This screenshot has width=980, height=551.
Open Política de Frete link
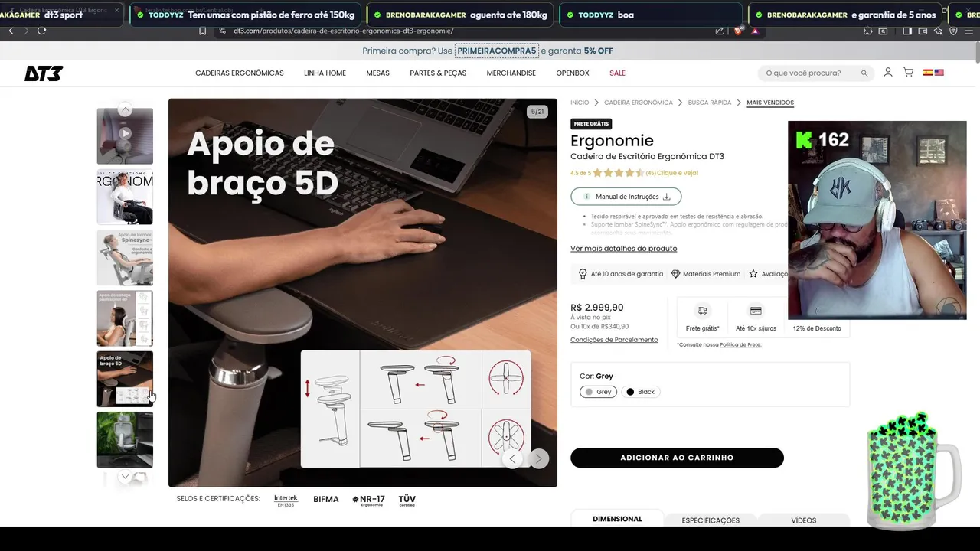(x=740, y=345)
